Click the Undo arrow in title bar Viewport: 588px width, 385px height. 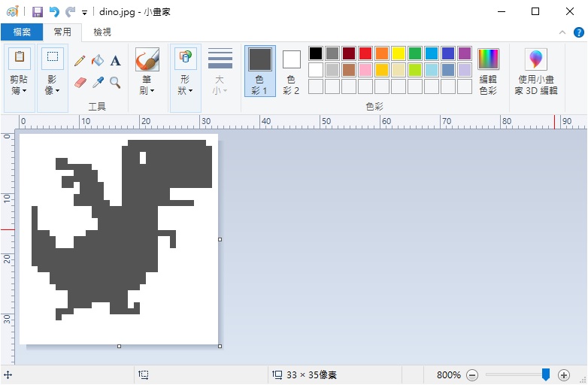(54, 12)
